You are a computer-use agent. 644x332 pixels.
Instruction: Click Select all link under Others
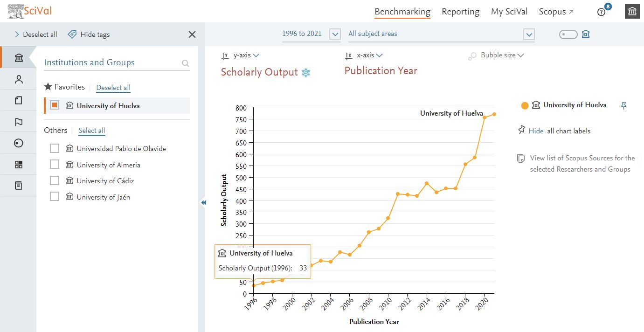pyautogui.click(x=92, y=131)
